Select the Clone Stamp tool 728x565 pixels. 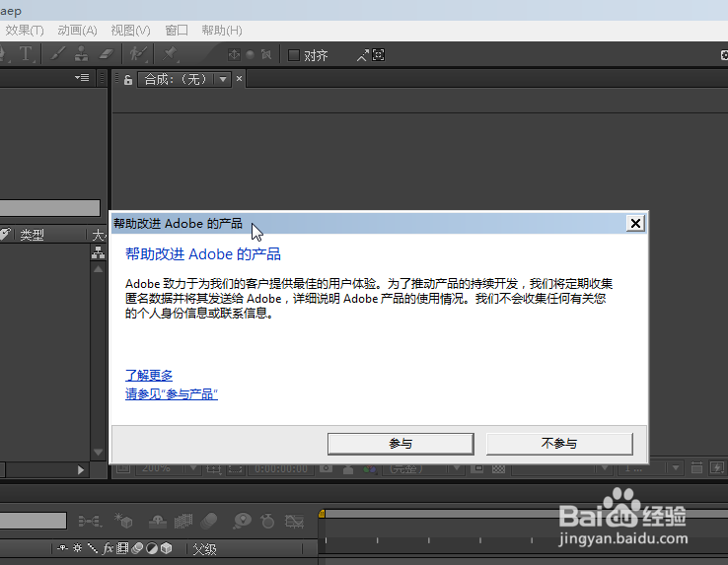pyautogui.click(x=82, y=54)
